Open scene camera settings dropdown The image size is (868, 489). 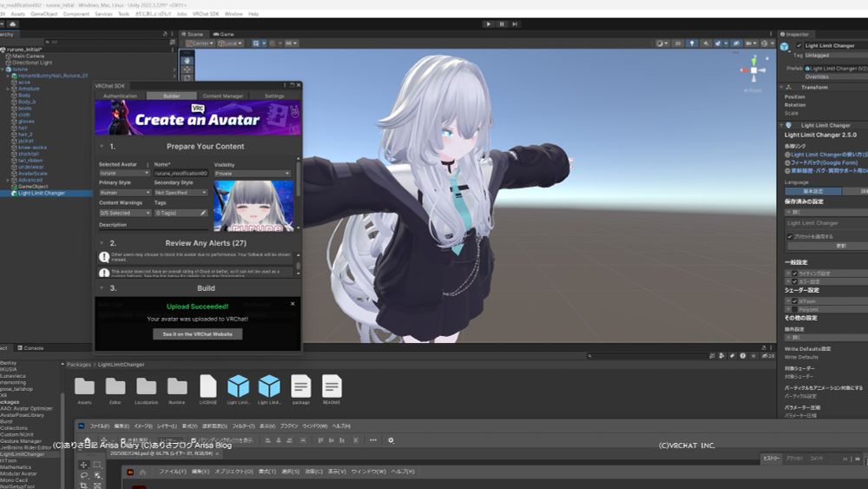pyautogui.click(x=751, y=43)
